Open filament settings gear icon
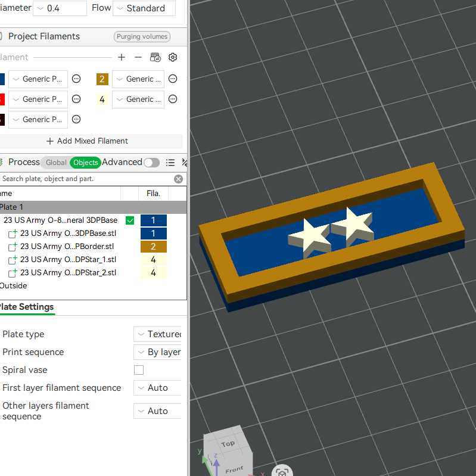The image size is (476, 476). [173, 57]
